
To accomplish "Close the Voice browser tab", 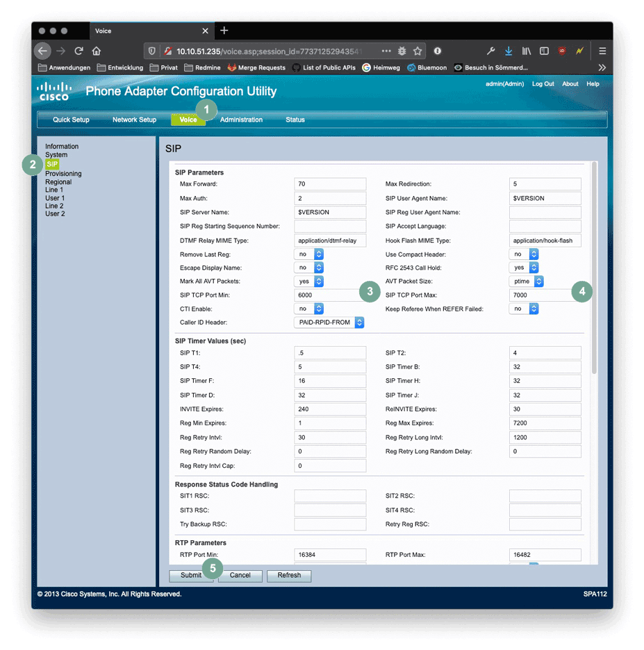I will point(205,31).
